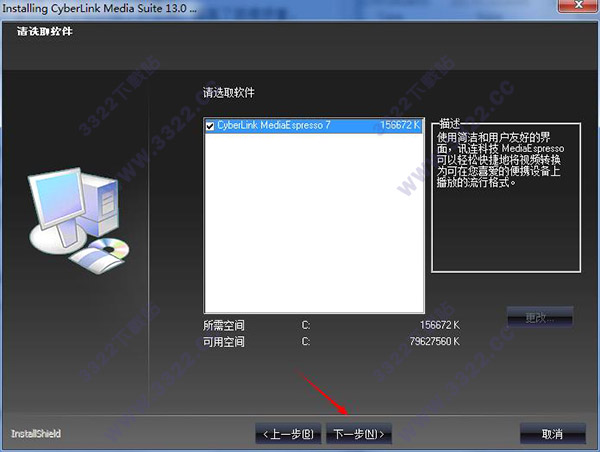Click the 所需空间 required space label
This screenshot has width=600, height=452.
tap(224, 326)
